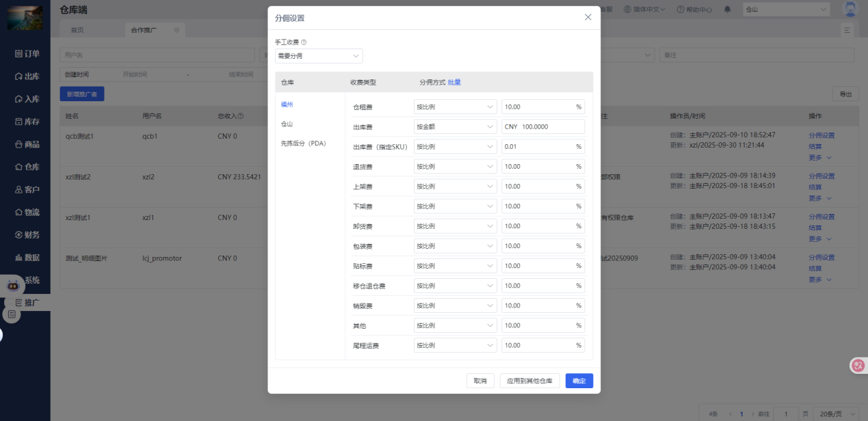Click the help center (帮助中心) icon

click(x=694, y=9)
